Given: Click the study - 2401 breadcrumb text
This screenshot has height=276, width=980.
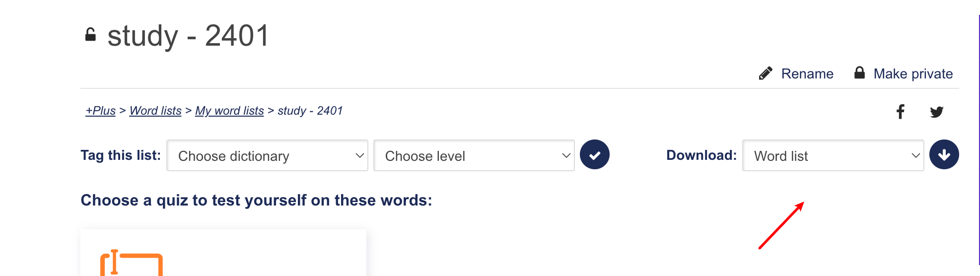Looking at the screenshot, I should pyautogui.click(x=310, y=111).
